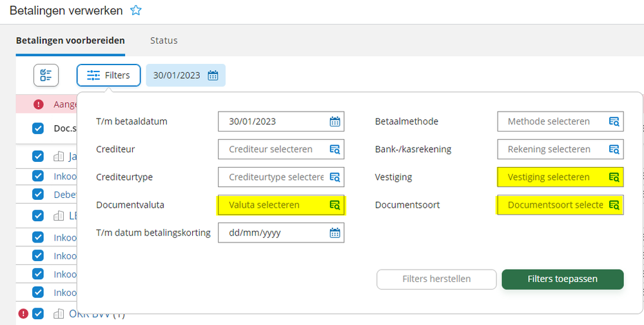
Task: Open lookup for Bank-/kasrekening
Action: [614, 150]
